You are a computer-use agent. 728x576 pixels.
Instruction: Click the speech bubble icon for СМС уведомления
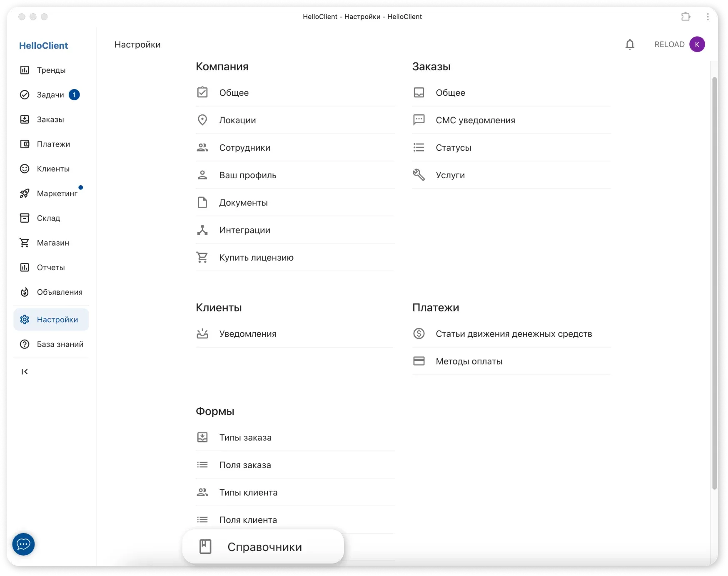[x=419, y=120]
